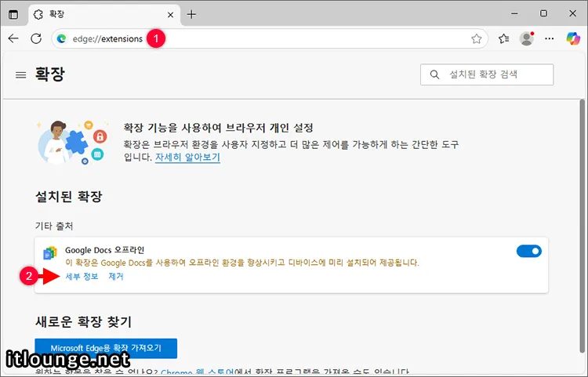The width and height of the screenshot is (588, 377).
Task: Go back with the back arrow
Action: pos(13,38)
